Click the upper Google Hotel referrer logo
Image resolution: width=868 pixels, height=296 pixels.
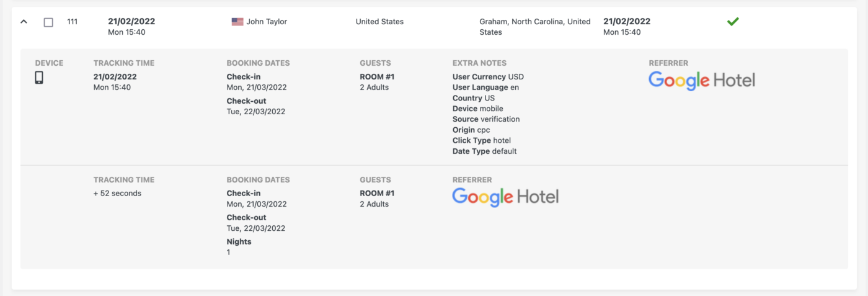[702, 81]
